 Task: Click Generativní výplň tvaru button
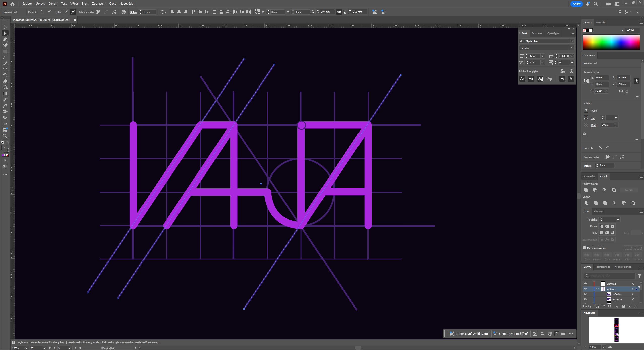469,334
